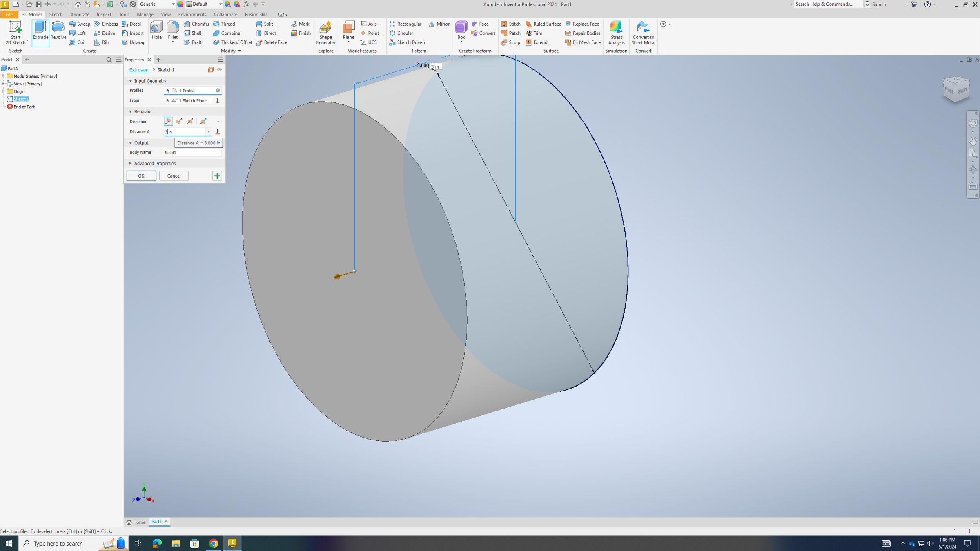Viewport: 980px width, 551px height.
Task: Cancel the extrusion dialog
Action: pos(174,176)
